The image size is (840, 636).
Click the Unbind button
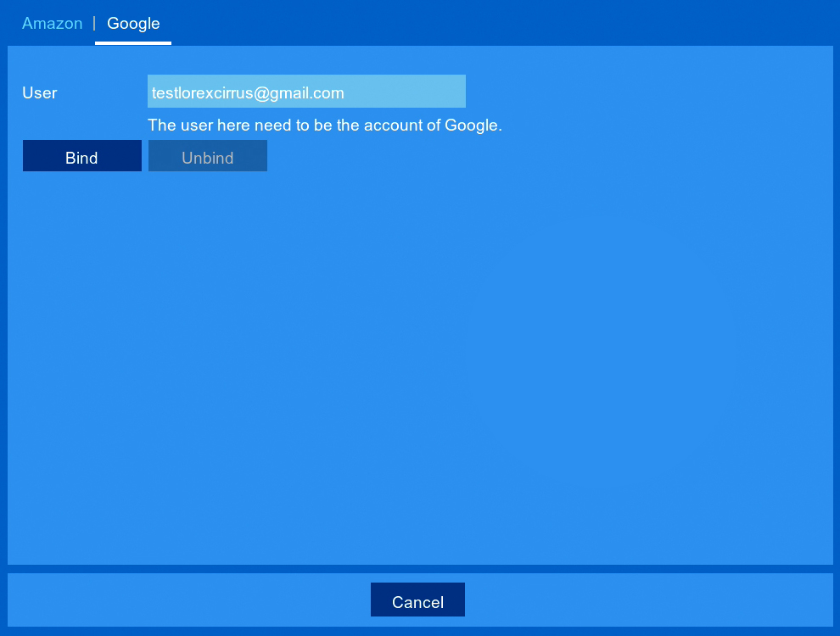(208, 156)
